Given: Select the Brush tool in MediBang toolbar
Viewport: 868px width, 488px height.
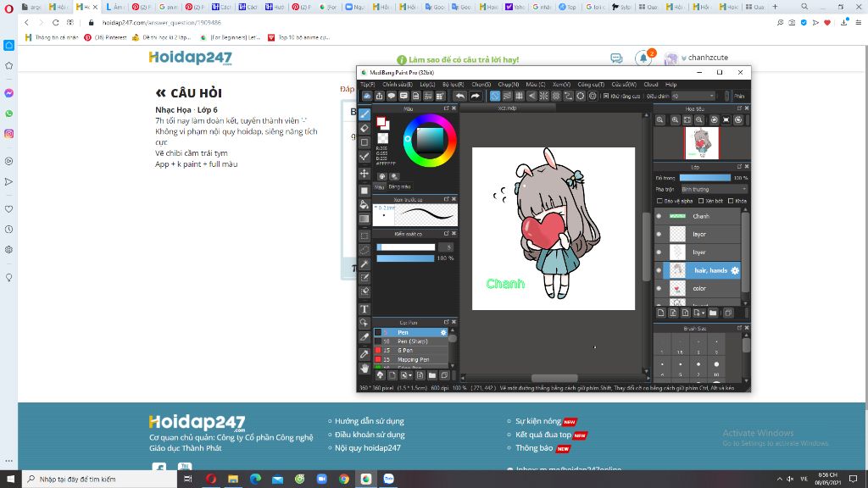Looking at the screenshot, I should tap(364, 114).
